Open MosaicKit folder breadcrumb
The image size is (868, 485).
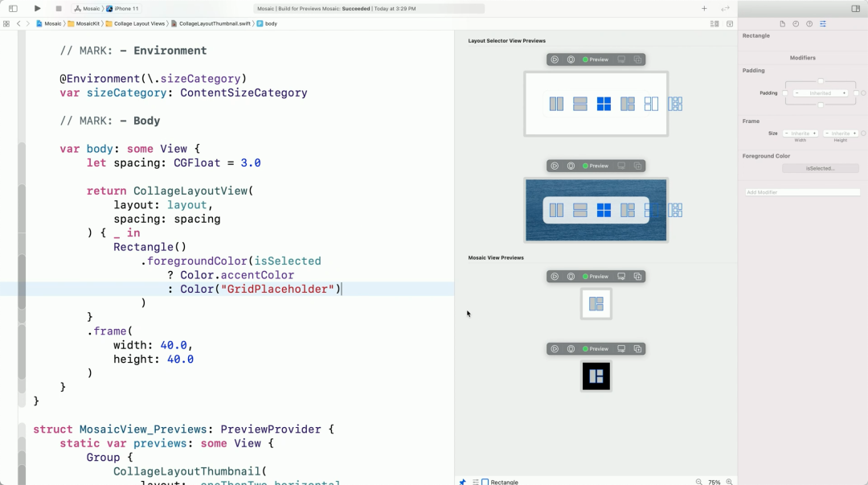[84, 24]
